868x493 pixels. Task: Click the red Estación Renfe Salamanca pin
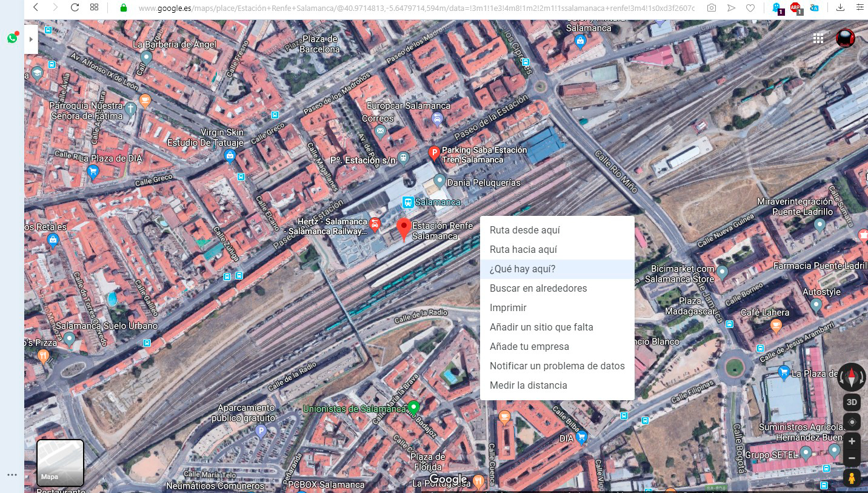(x=404, y=229)
